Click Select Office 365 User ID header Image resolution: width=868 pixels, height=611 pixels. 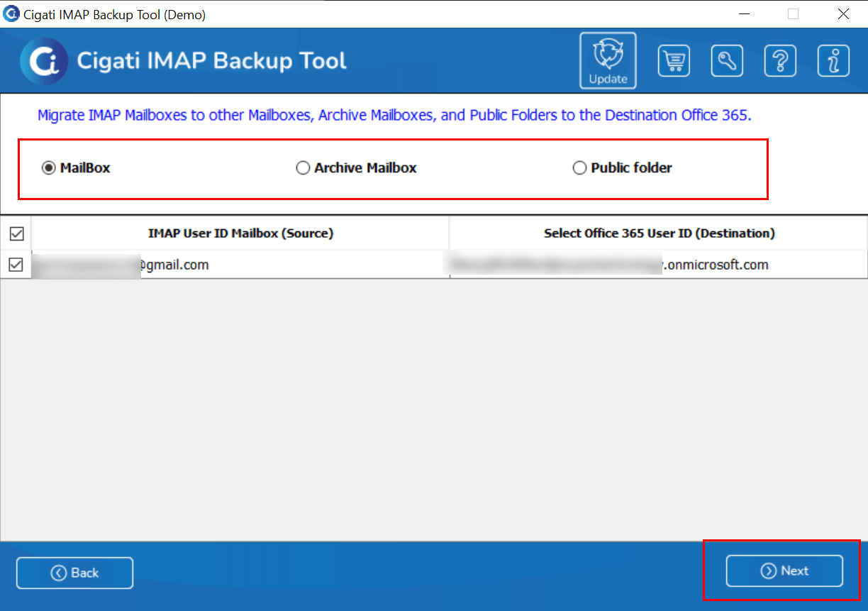pos(659,233)
